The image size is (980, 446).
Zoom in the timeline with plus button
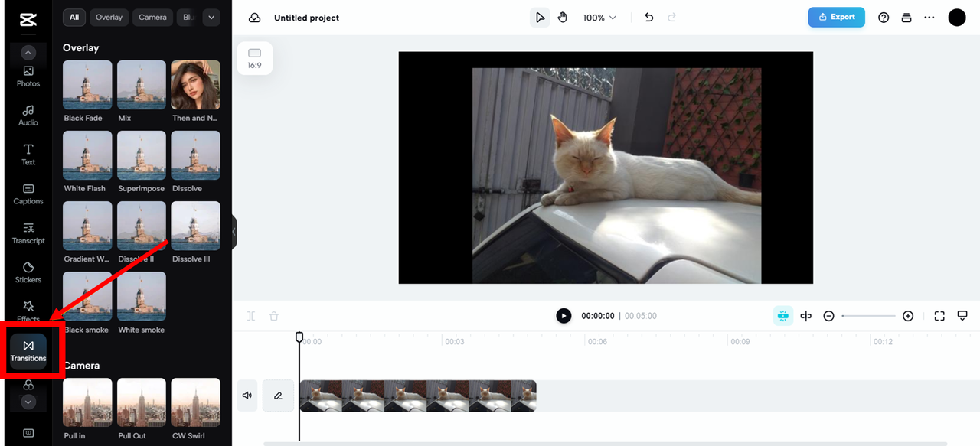[908, 316]
